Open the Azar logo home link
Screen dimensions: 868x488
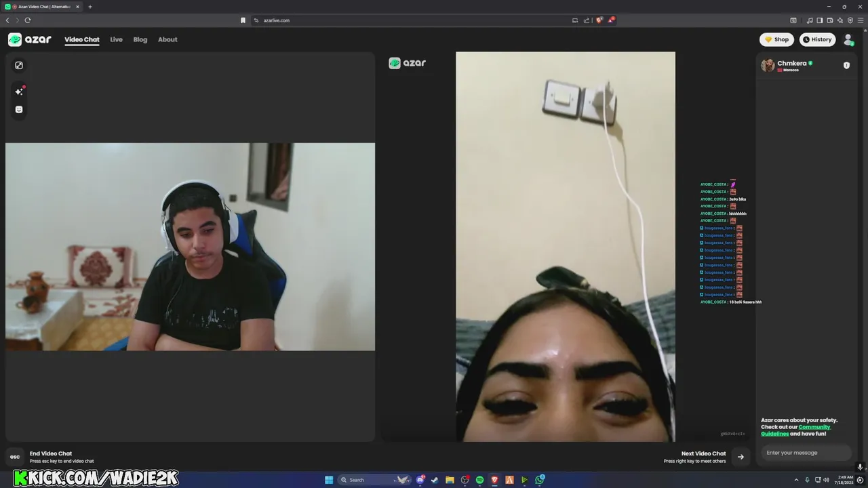30,39
